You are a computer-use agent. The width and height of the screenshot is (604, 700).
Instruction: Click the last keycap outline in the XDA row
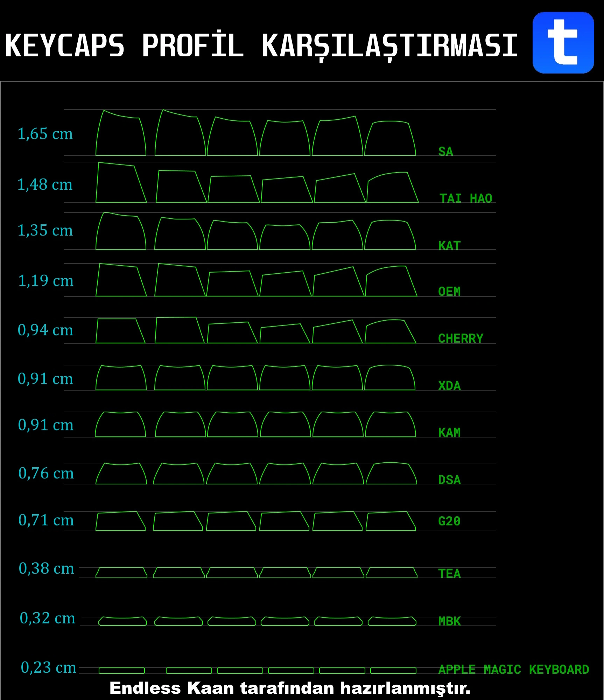[x=390, y=378]
